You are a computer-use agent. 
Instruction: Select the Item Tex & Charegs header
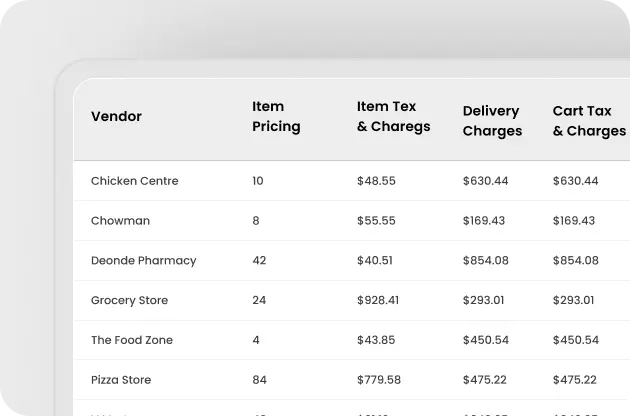tap(393, 116)
